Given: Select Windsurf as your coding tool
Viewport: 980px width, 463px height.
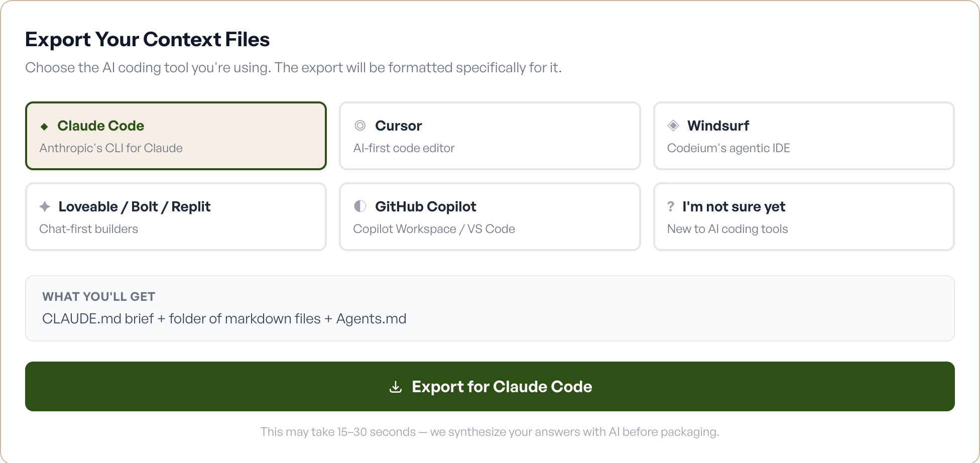Looking at the screenshot, I should pyautogui.click(x=803, y=136).
